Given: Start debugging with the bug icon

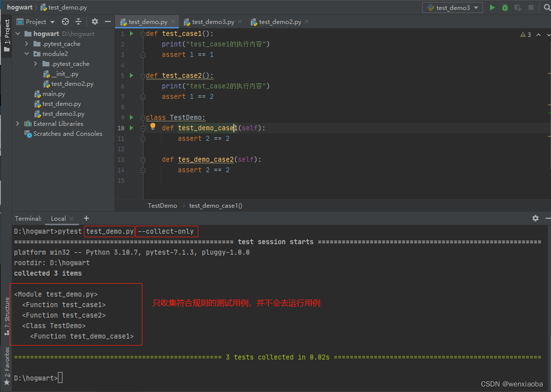Looking at the screenshot, I should click(505, 7).
